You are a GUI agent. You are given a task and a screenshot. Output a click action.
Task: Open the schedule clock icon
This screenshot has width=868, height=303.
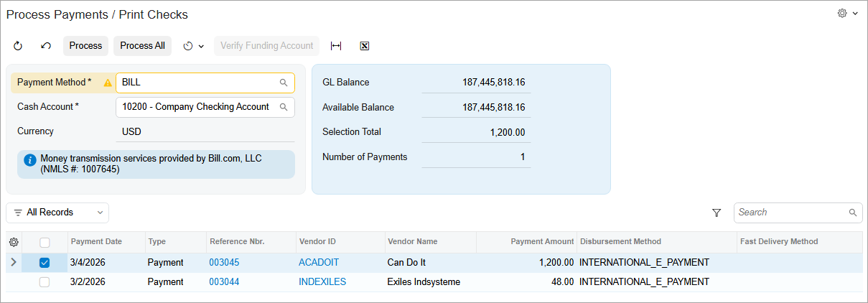coord(188,46)
